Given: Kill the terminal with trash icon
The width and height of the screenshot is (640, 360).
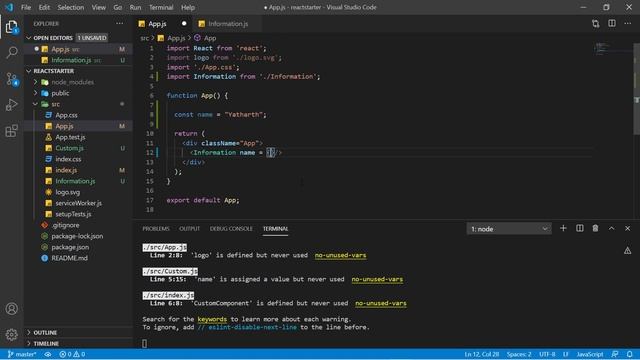Looking at the screenshot, I should pyautogui.click(x=596, y=229).
